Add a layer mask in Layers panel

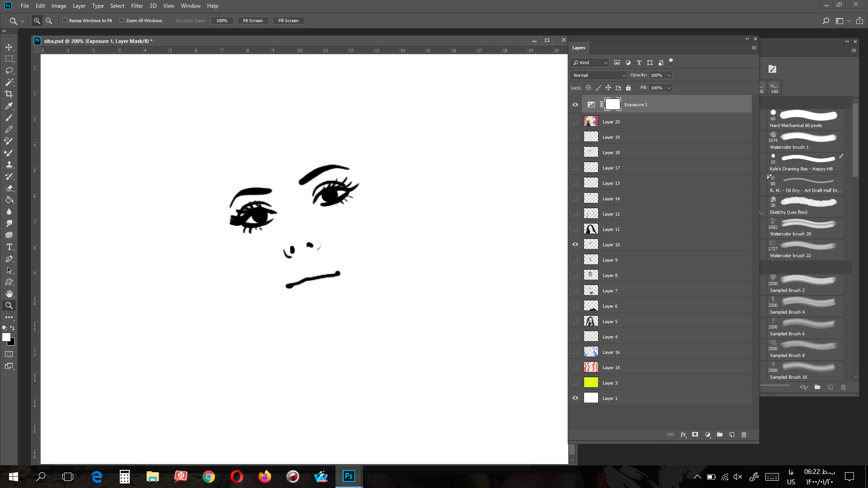tap(695, 435)
